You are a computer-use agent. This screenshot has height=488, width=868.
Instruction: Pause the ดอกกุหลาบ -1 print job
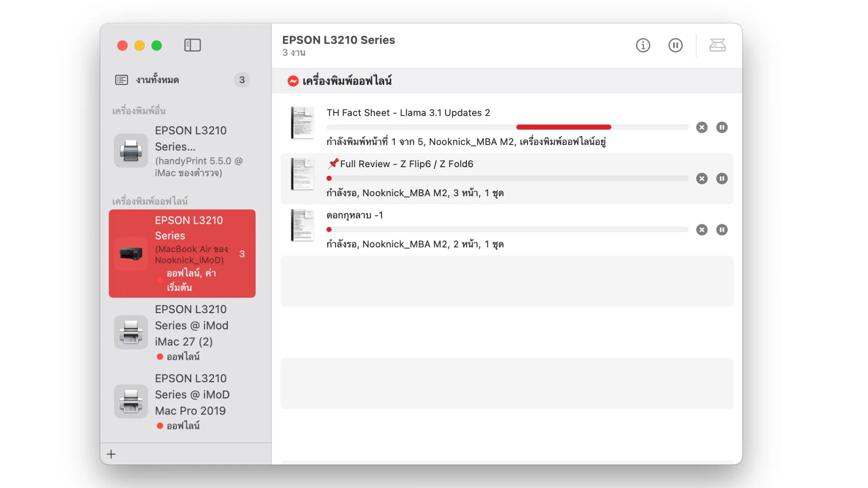(722, 230)
